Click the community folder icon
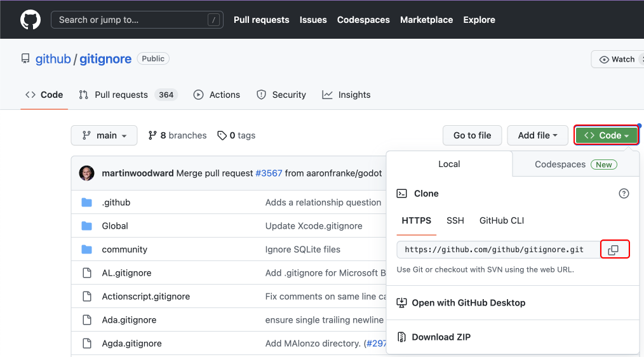The height and width of the screenshot is (357, 644). coord(86,250)
